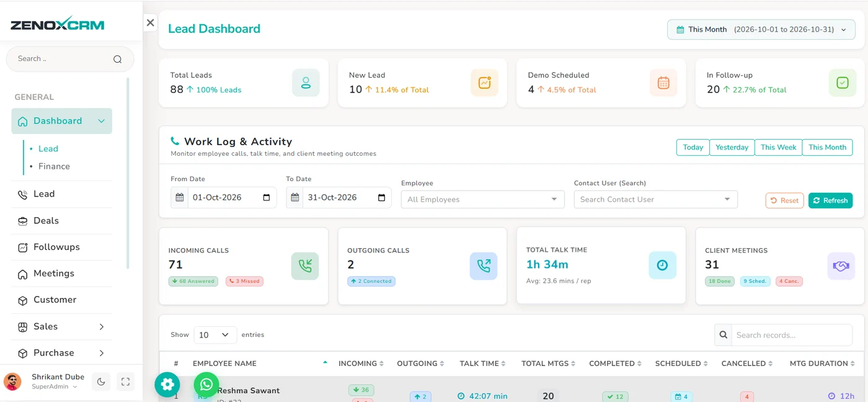Click the Incoming Calls phone icon
The height and width of the screenshot is (402, 868).
point(305,266)
